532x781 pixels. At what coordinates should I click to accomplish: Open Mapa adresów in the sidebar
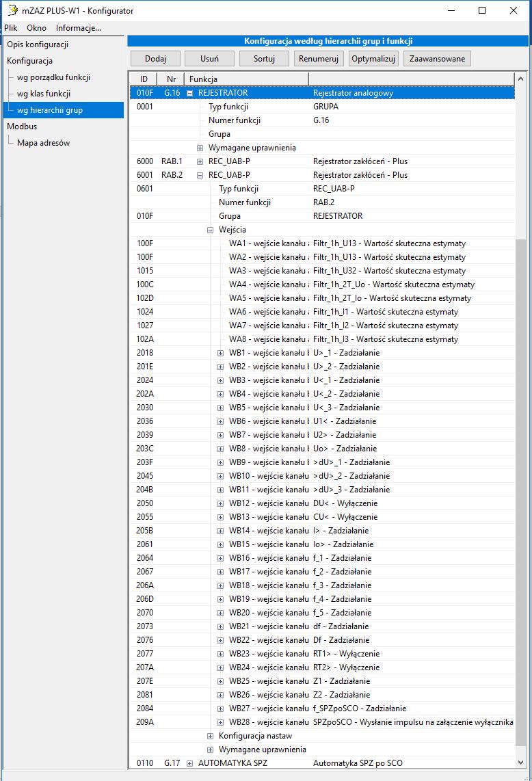43,143
